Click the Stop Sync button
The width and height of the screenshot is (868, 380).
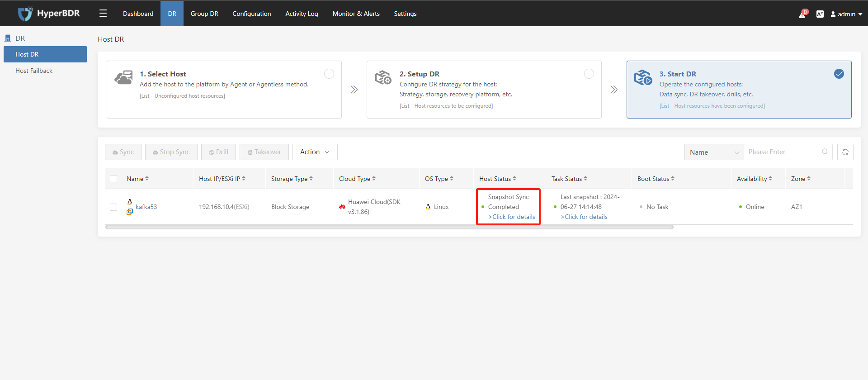click(x=171, y=152)
